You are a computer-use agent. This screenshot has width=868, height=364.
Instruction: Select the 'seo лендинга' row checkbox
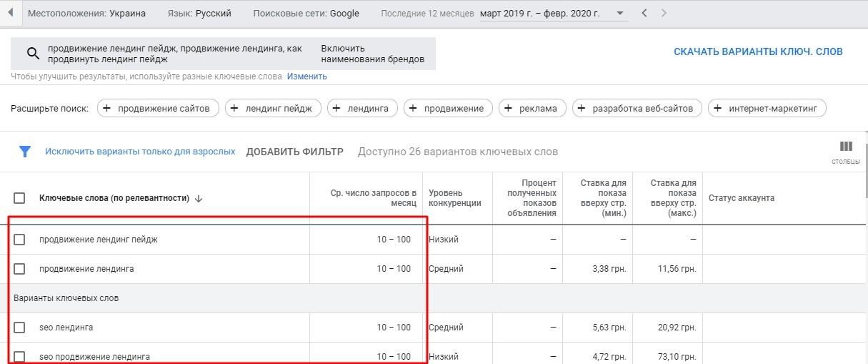[19, 328]
